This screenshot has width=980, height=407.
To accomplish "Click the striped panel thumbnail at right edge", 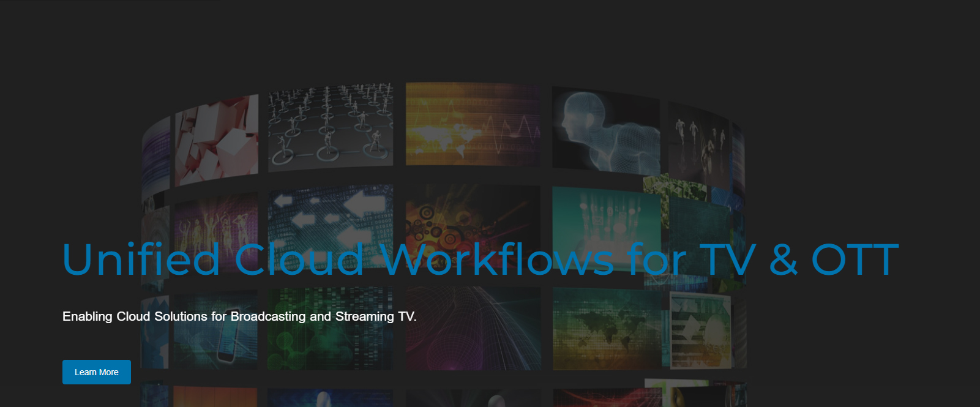I will pyautogui.click(x=700, y=330).
